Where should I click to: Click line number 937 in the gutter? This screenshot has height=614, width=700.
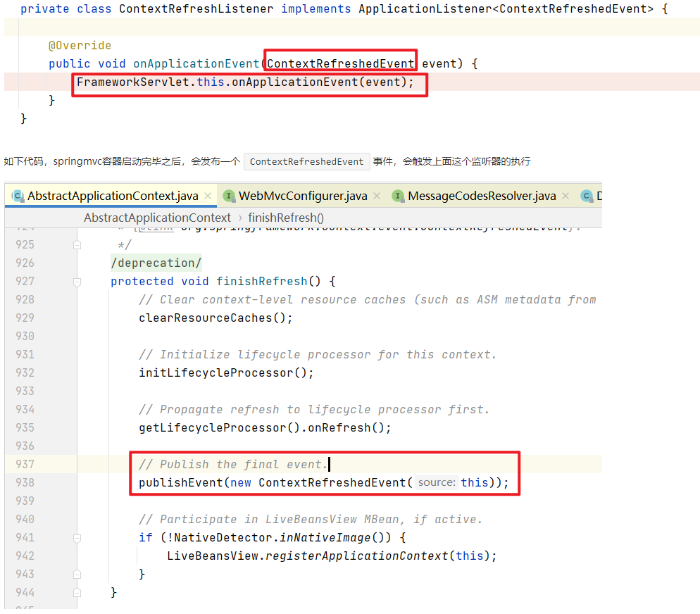[x=24, y=464]
